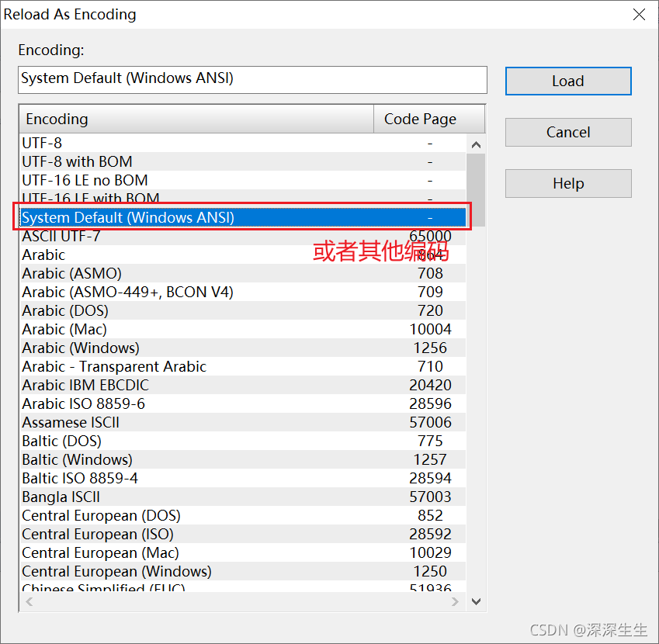Select Arabic (ASMO-449+, BCON V4) encoding
659x644 pixels.
click(243, 292)
